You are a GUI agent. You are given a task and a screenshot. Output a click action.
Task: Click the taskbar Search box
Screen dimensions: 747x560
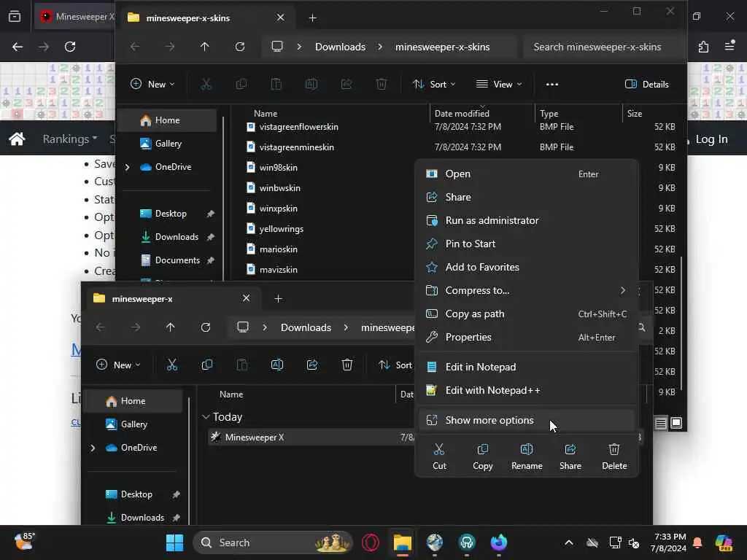tap(273, 542)
